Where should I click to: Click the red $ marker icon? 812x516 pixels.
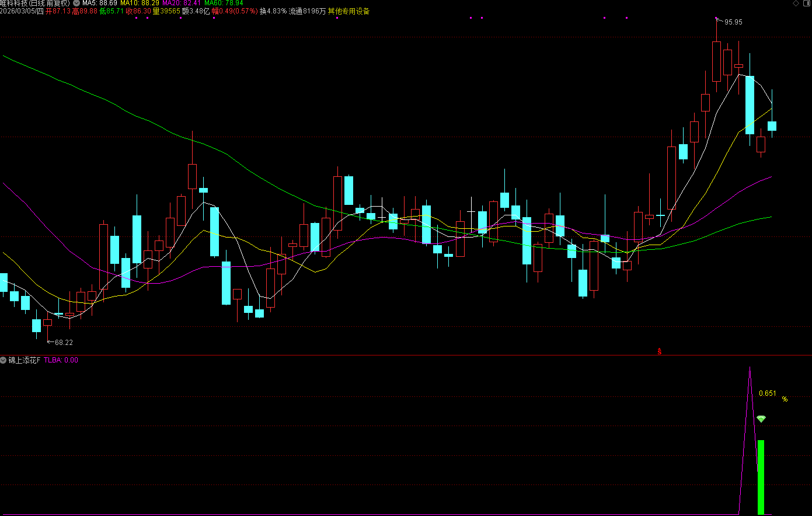coord(660,351)
